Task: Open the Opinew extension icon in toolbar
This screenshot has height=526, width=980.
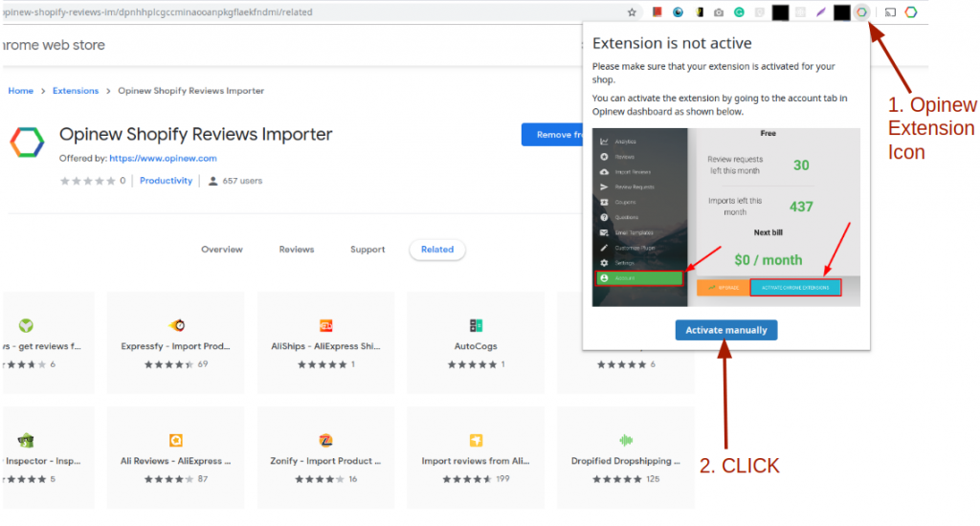Action: pos(862,11)
